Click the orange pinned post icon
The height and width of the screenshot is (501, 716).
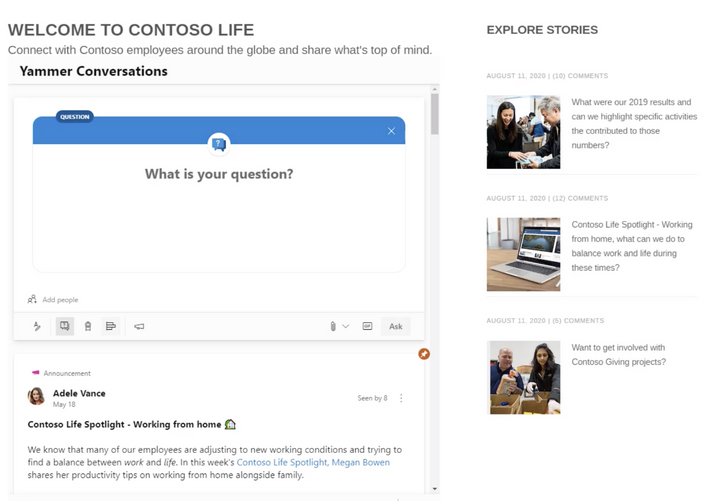point(424,353)
